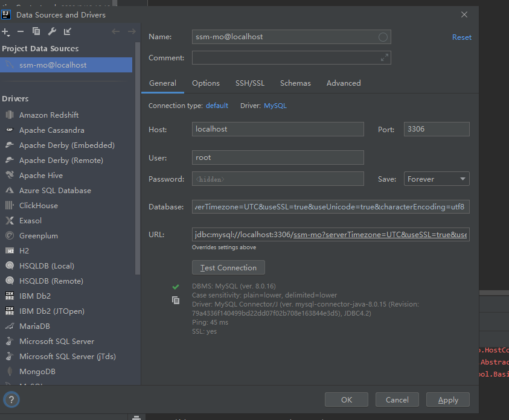This screenshot has width=509, height=420.
Task: Open help with the question mark icon
Action: (11, 399)
